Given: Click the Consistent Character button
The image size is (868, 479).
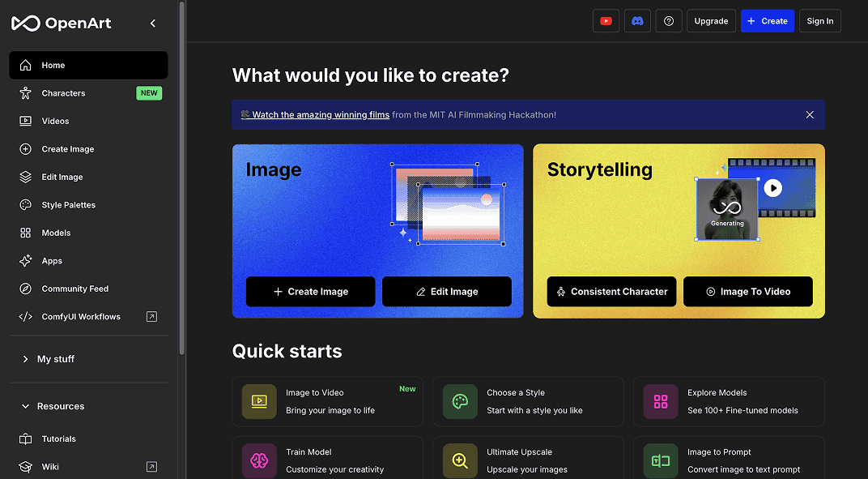Looking at the screenshot, I should click(x=611, y=292).
